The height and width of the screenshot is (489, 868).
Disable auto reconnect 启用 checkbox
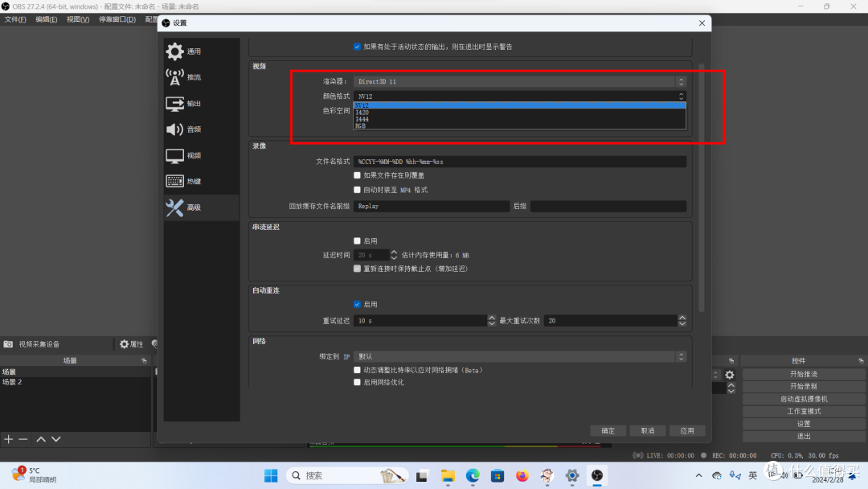[x=357, y=305]
